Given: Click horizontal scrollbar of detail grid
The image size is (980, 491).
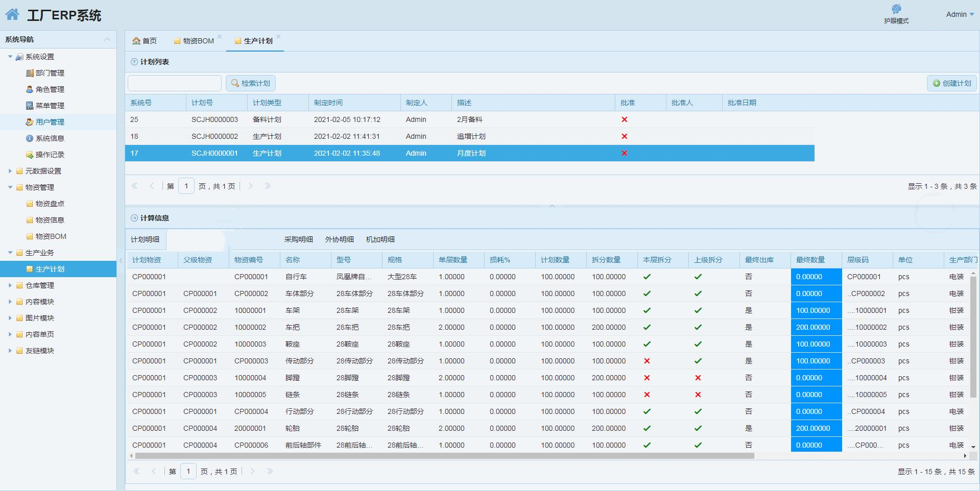Looking at the screenshot, I should (444, 456).
